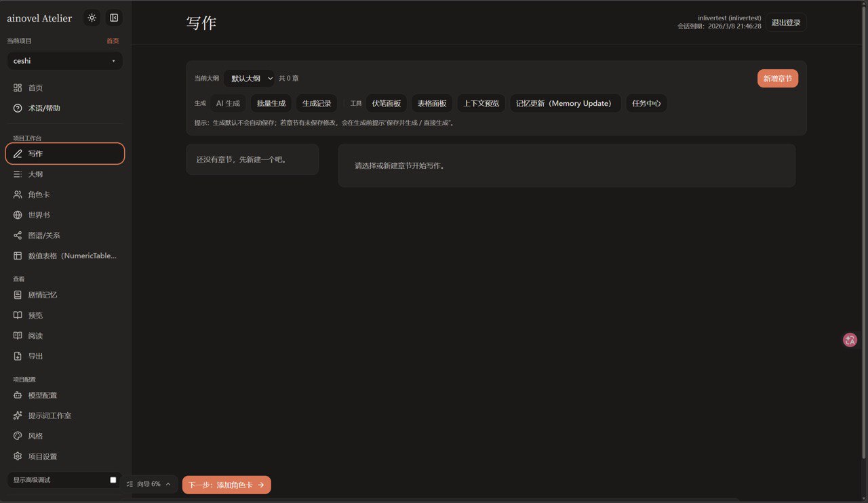The height and width of the screenshot is (503, 868).
Task: Click the 图谱/关系 share-graph icon
Action: (18, 235)
